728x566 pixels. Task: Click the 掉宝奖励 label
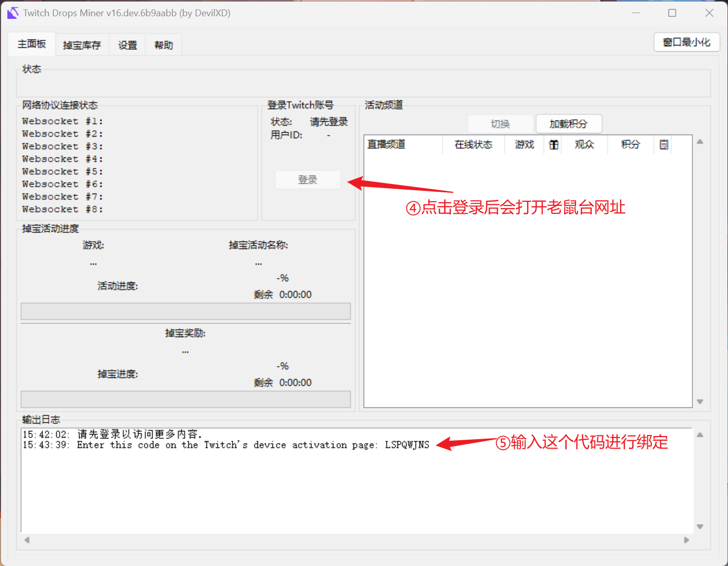tap(186, 333)
